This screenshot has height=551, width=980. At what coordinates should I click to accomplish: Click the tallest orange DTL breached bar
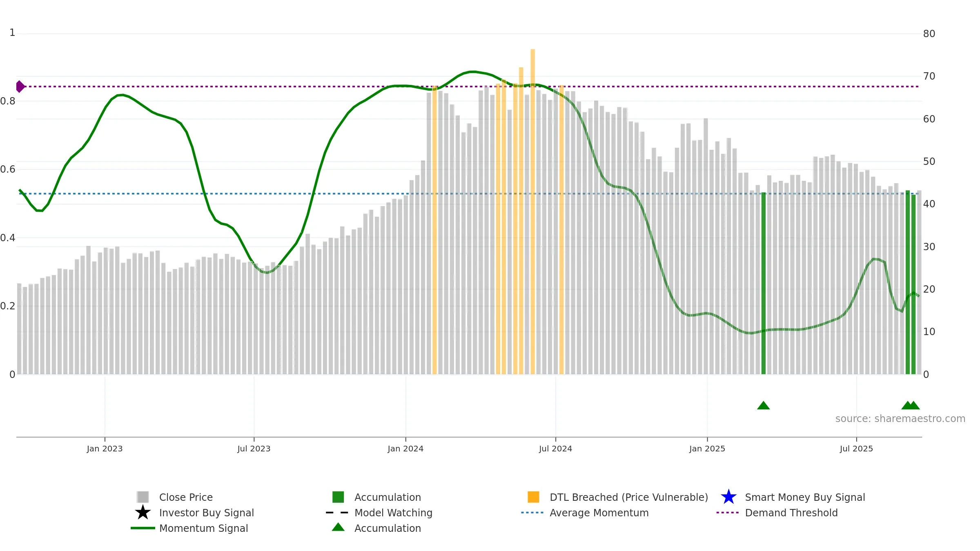[532, 211]
